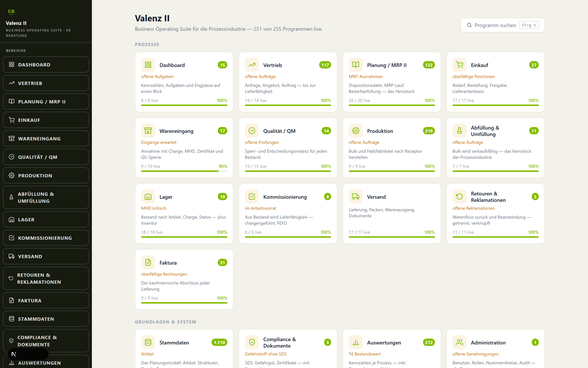
Task: Click the Wareneingang 90% progress bar
Action: coord(184,171)
